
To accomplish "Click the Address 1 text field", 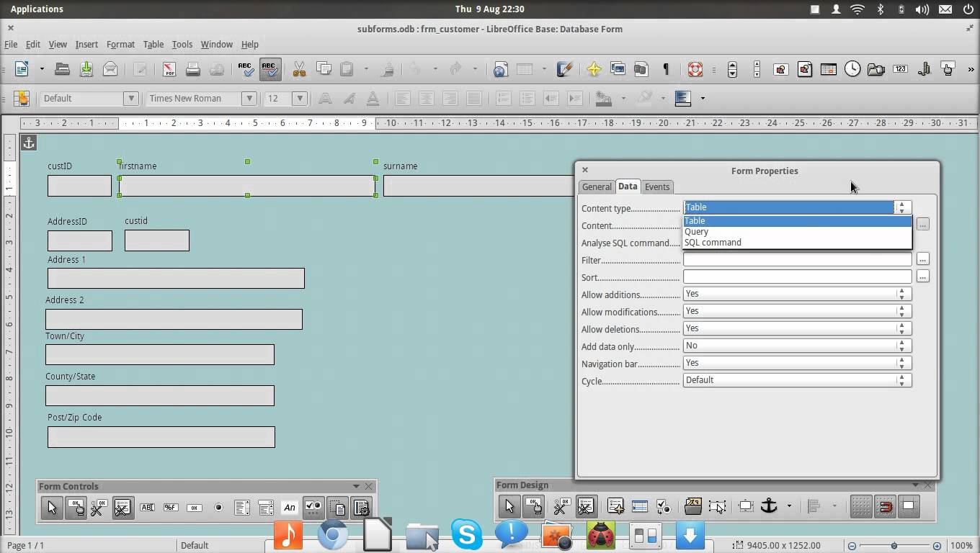I will (x=176, y=278).
